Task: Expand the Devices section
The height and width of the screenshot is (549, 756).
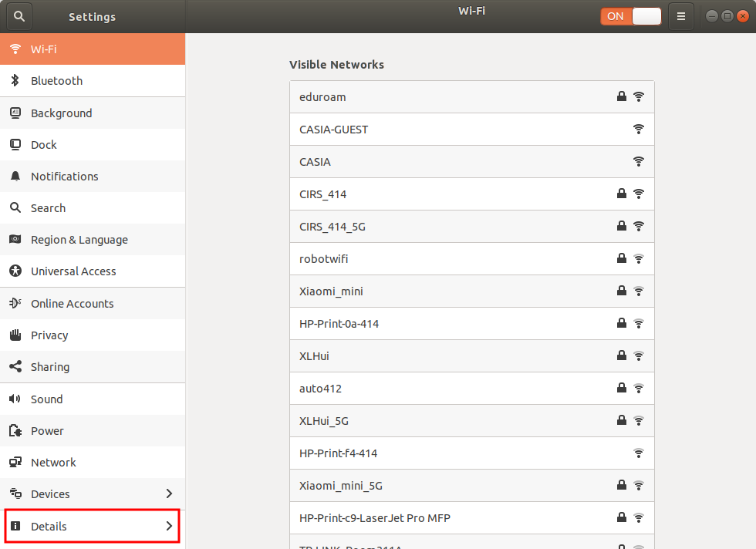Action: [x=93, y=493]
